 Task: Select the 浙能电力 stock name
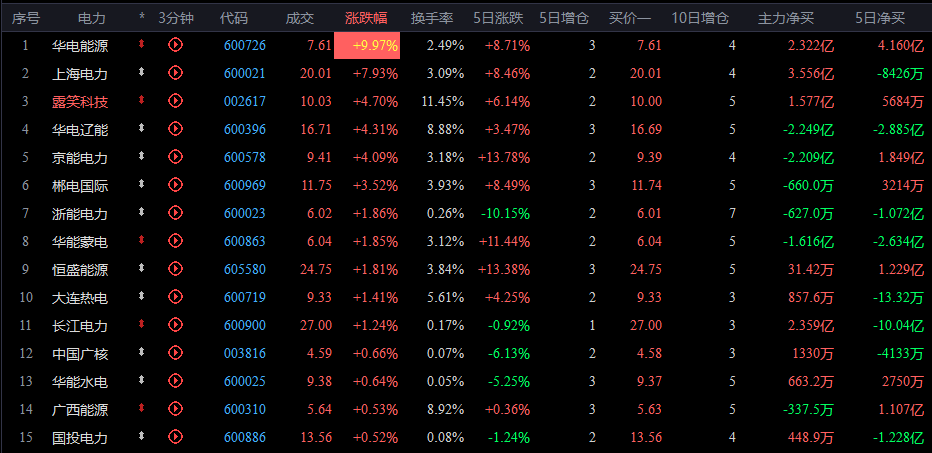click(x=80, y=213)
